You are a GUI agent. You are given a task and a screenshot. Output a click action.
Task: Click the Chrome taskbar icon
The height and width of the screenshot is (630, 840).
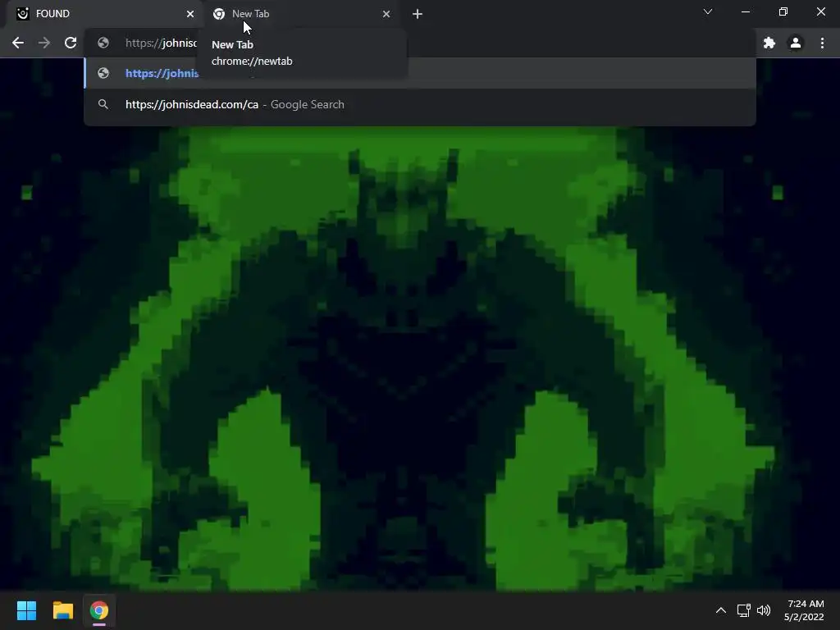(x=99, y=610)
